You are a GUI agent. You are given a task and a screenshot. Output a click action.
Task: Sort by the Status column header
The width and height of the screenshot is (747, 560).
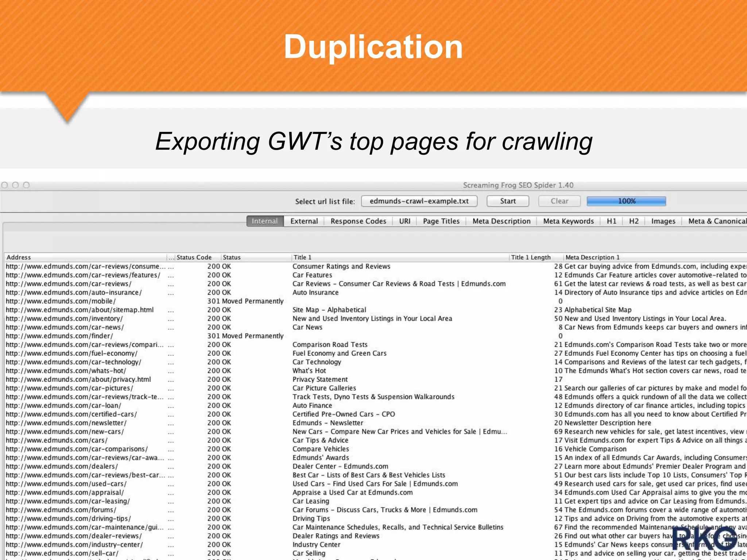click(256, 257)
